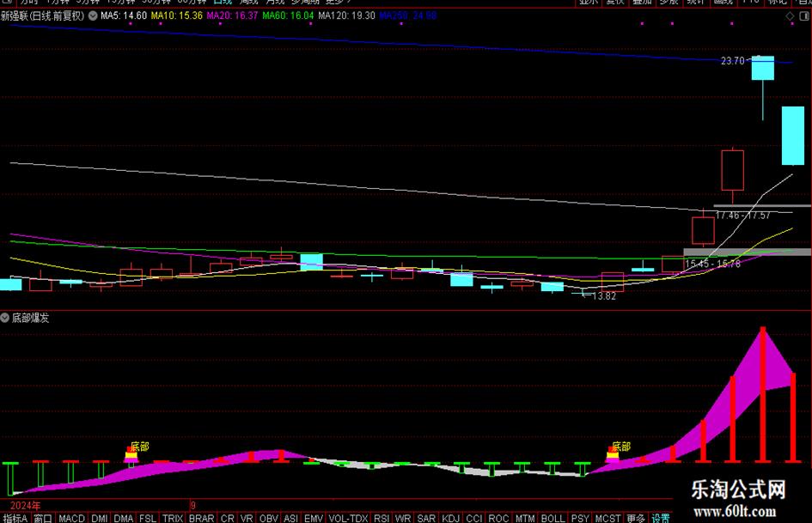Click the right 底部 signal marker
812x523 pixels.
614,454
